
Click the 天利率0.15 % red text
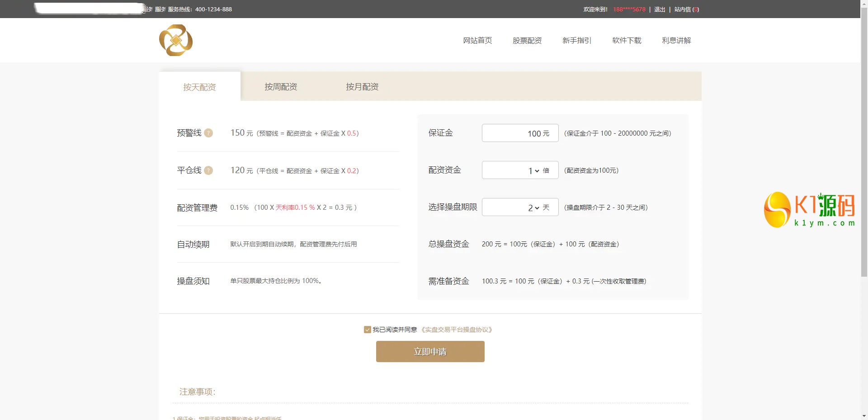coord(295,208)
